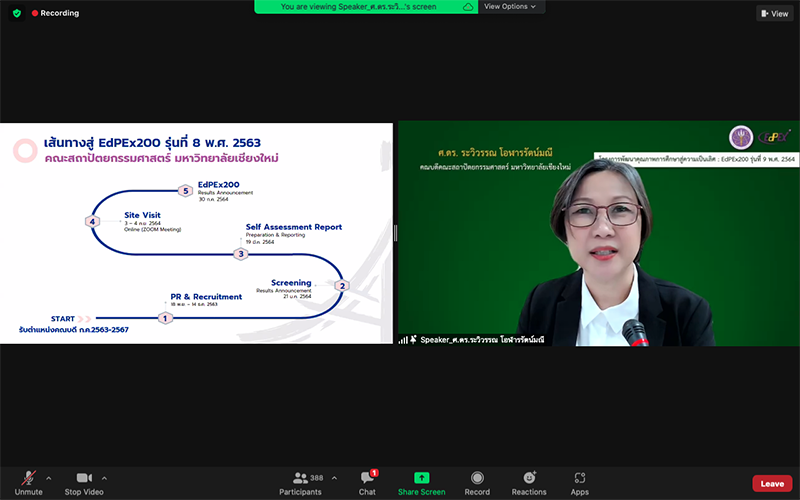This screenshot has width=800, height=500.
Task: Click the signal strength icon on speaker label
Action: click(x=403, y=340)
